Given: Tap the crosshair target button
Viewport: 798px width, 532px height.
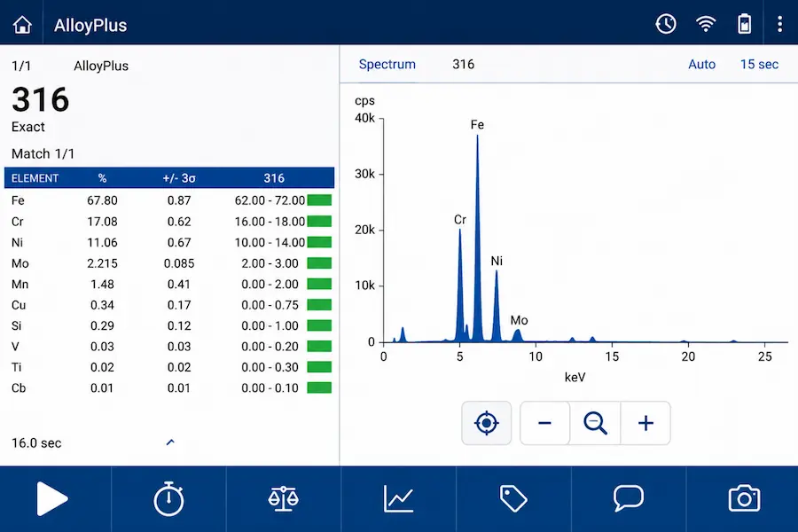Looking at the screenshot, I should pyautogui.click(x=487, y=423).
